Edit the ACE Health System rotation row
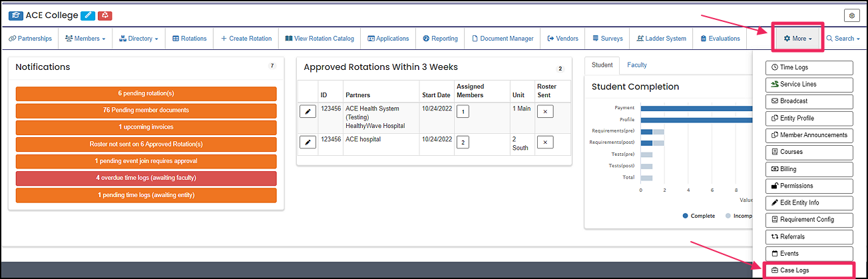Viewport: 868px width, 279px height. click(306, 111)
